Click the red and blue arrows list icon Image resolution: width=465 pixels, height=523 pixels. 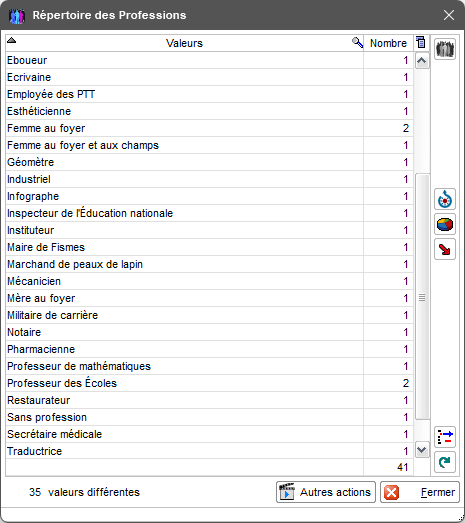coord(445,437)
